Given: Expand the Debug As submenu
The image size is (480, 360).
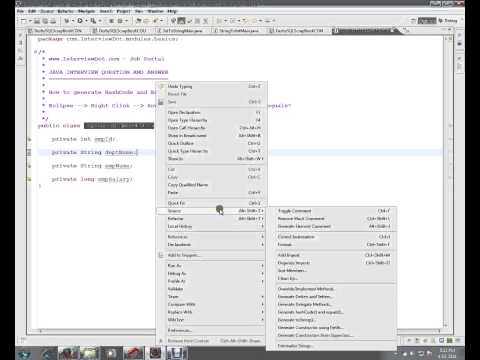Looking at the screenshot, I should (x=211, y=273).
